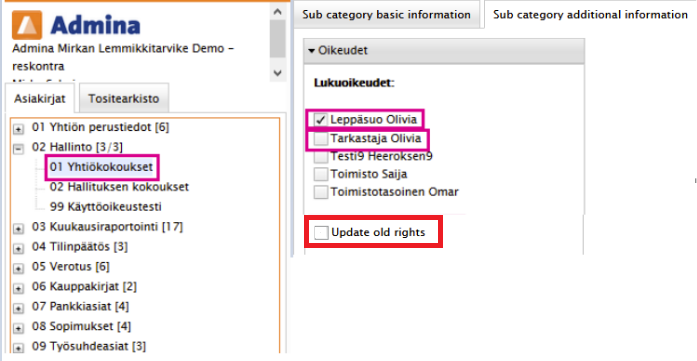
Task: Click the header scrollbar down arrow
Action: point(278,72)
